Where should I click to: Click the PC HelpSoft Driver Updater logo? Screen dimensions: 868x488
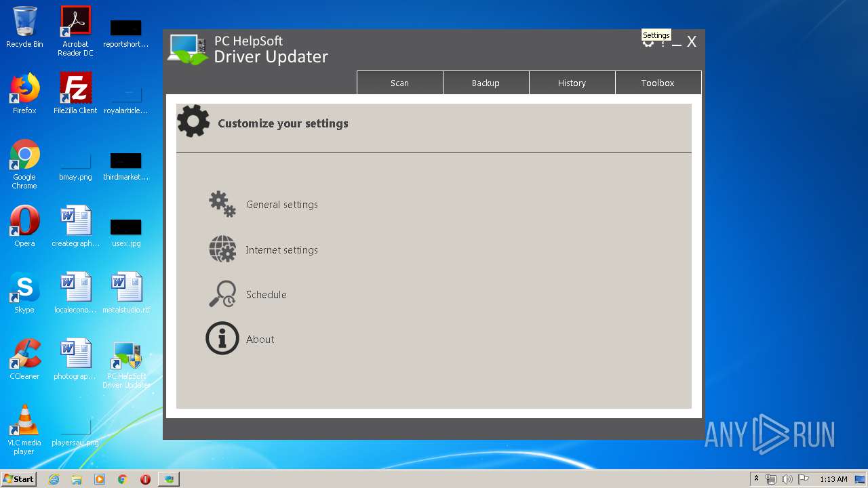248,49
